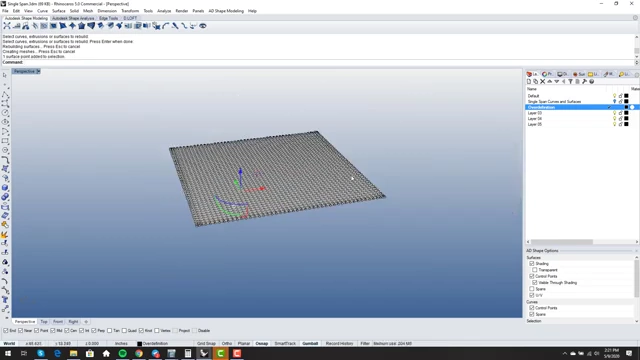640x360 pixels.
Task: Enable the Quad osnap checkbox
Action: [x=124, y=331]
